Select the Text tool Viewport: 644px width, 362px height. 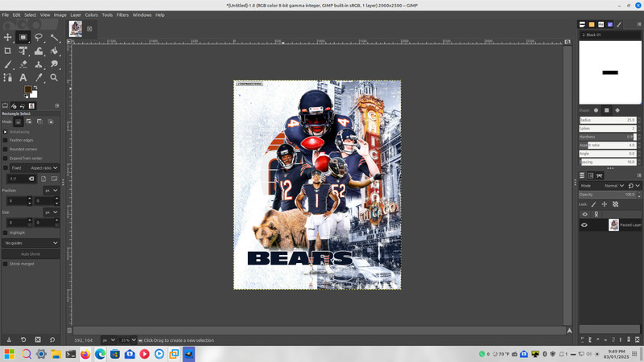coord(23,77)
